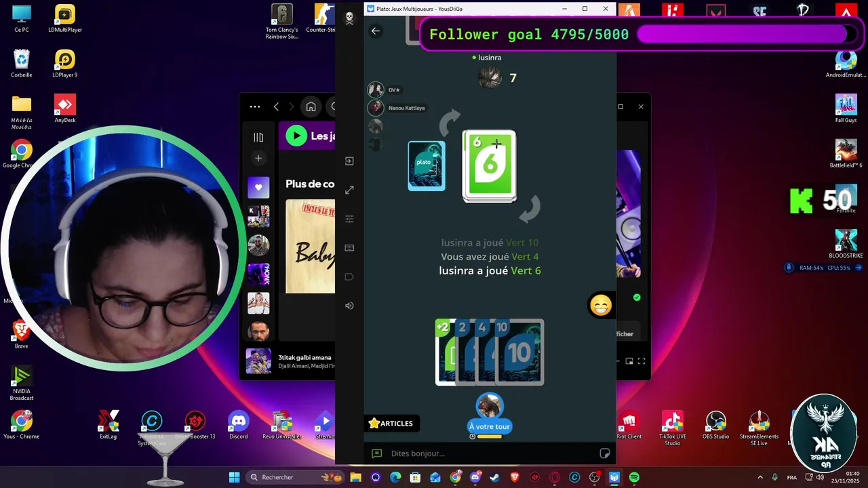Open keyboard mapping icon in emulator sidebar
Viewport: 868px width, 488px height.
tap(349, 248)
